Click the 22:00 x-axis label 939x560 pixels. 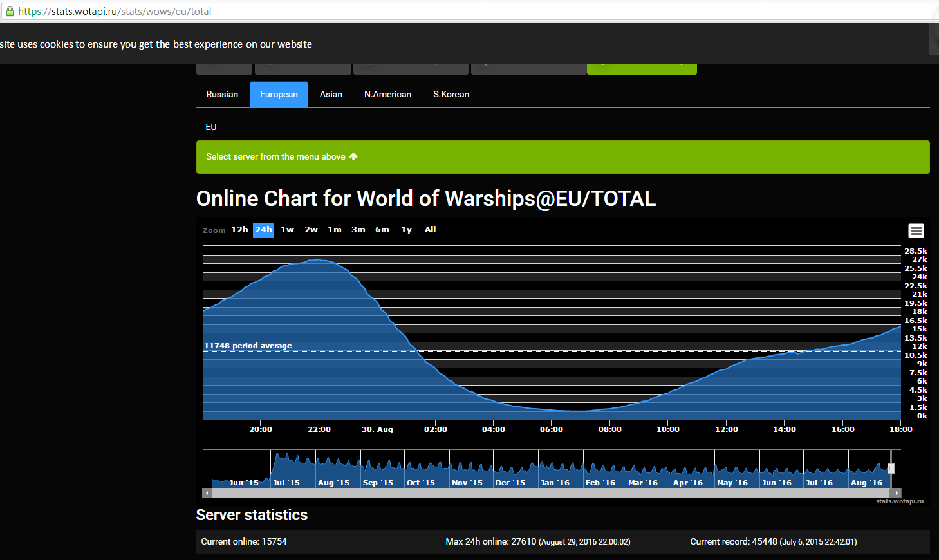[x=319, y=429]
